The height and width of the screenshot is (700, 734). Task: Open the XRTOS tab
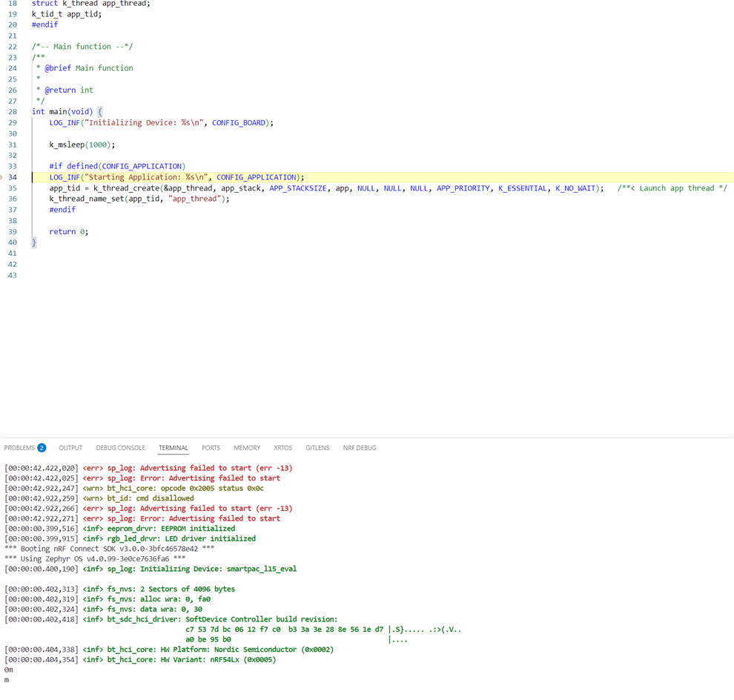(282, 448)
